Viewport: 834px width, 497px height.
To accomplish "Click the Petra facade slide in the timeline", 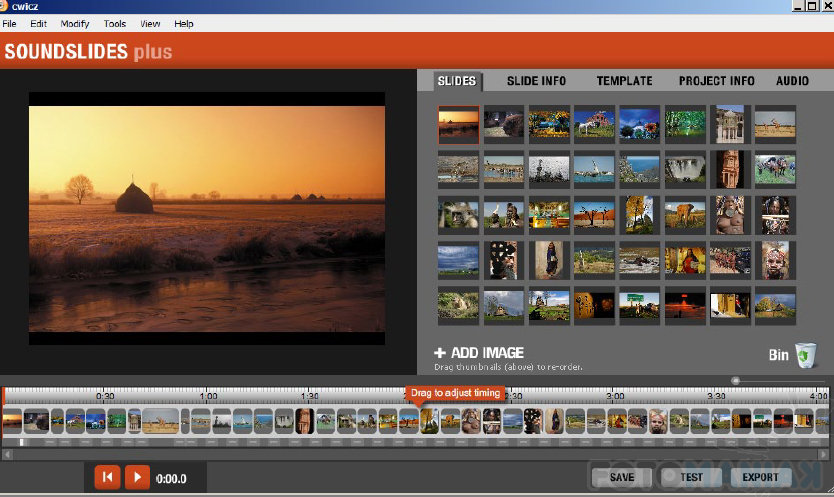I will (305, 421).
